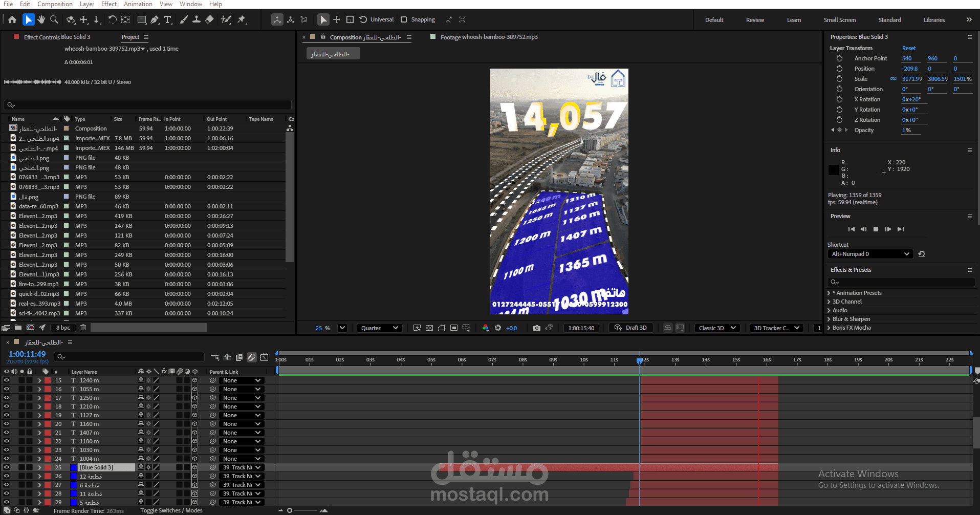Open the Quarter resolution dropdown
This screenshot has height=515, width=980.
click(x=379, y=328)
